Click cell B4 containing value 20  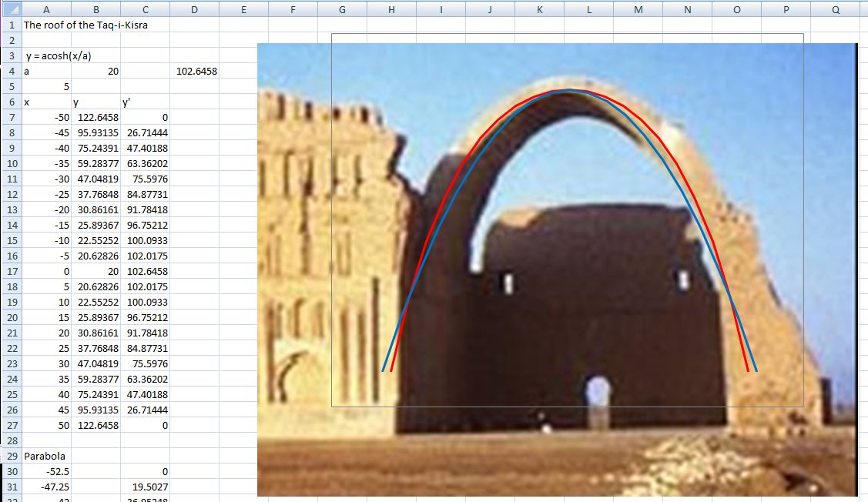[96, 71]
